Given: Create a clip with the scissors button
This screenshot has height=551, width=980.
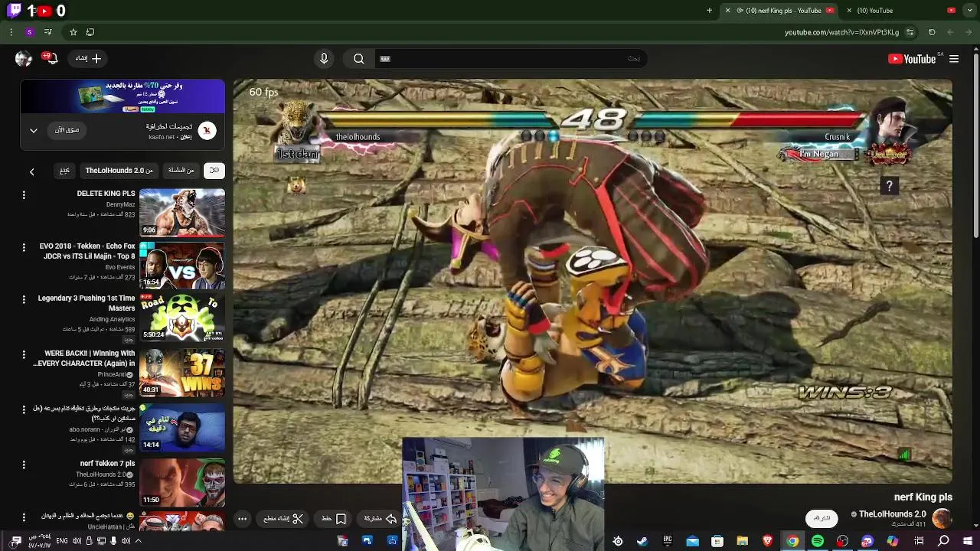Looking at the screenshot, I should point(283,519).
